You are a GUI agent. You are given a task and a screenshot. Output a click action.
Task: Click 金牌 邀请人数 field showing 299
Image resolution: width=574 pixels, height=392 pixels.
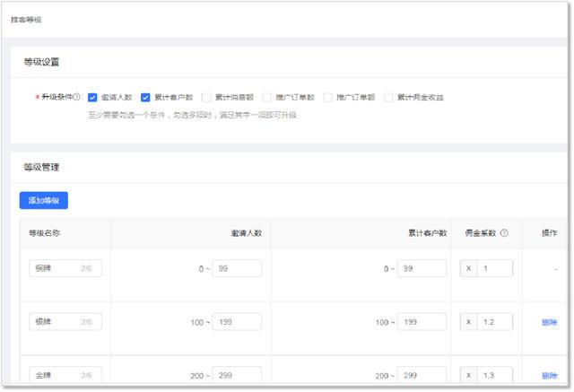click(237, 375)
